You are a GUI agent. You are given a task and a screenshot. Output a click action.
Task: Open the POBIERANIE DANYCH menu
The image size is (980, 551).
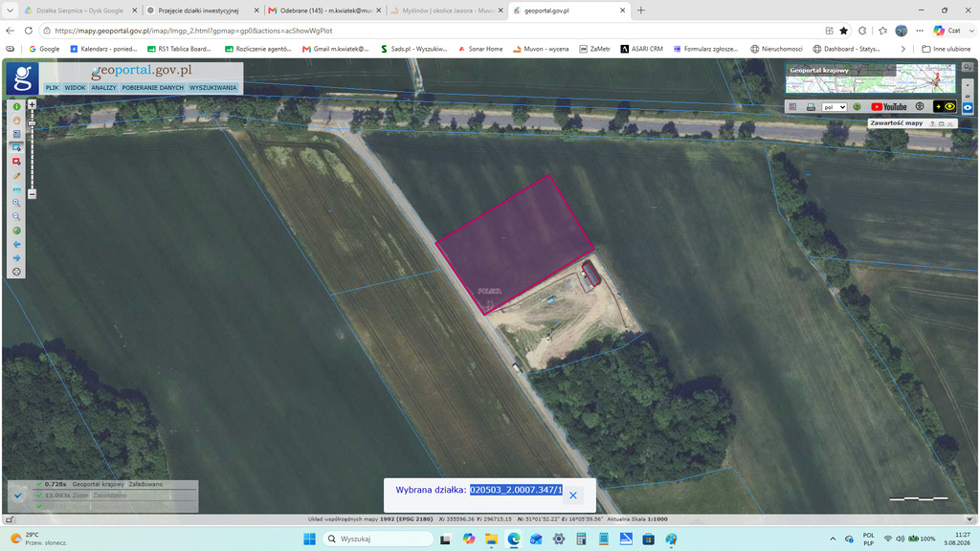[152, 88]
